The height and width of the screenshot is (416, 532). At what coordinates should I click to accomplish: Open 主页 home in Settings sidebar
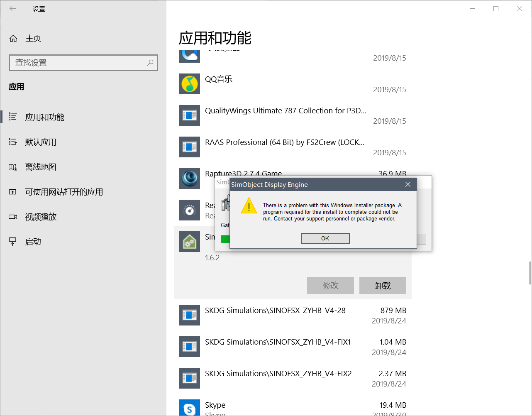coord(33,38)
